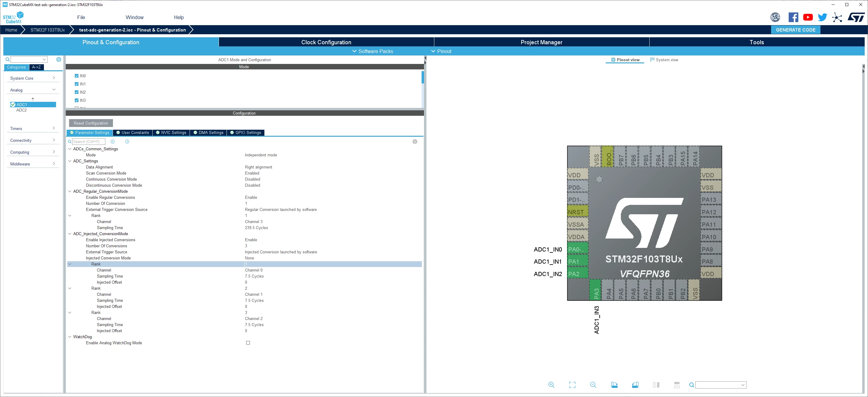Image resolution: width=868 pixels, height=397 pixels.
Task: Click the ST logo in the header
Action: click(x=856, y=17)
